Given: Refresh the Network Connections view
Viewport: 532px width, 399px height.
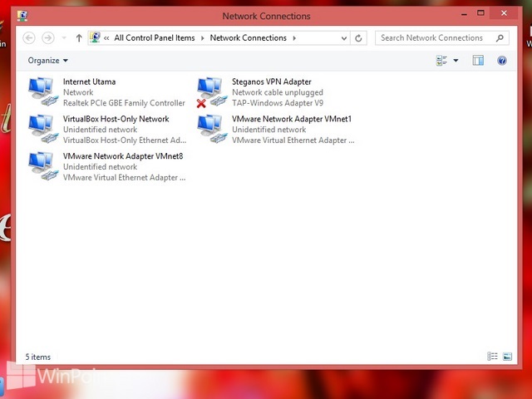Looking at the screenshot, I should [358, 38].
